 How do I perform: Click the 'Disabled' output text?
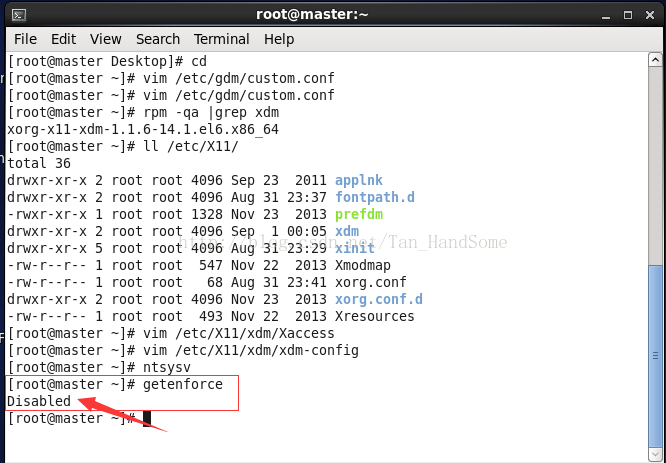[x=39, y=401]
